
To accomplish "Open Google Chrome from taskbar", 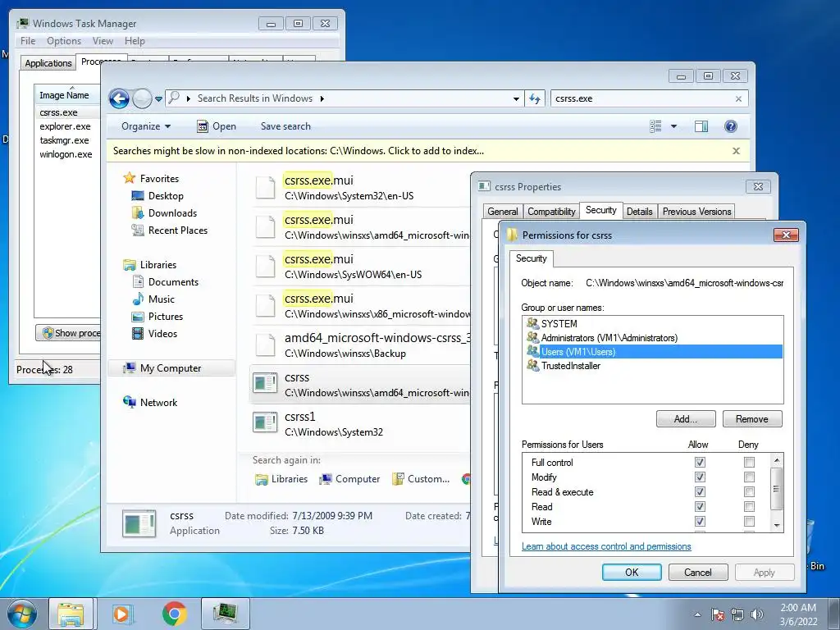I will tap(175, 614).
